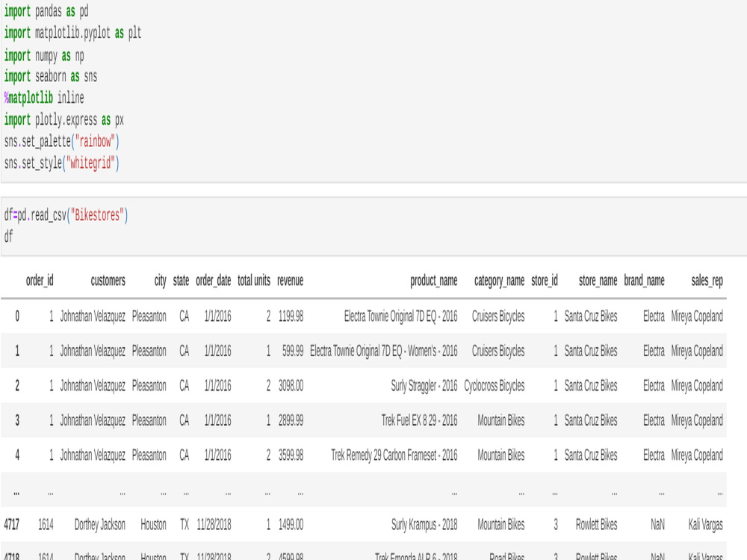
Task: Click 'Pleasanton' in row 2
Action: (149, 386)
